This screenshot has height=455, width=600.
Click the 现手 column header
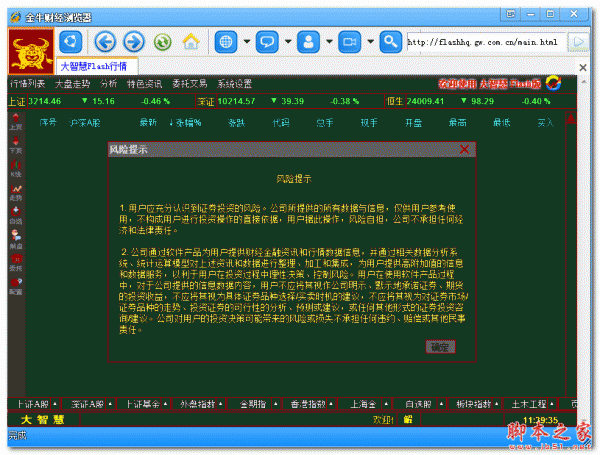click(x=369, y=122)
